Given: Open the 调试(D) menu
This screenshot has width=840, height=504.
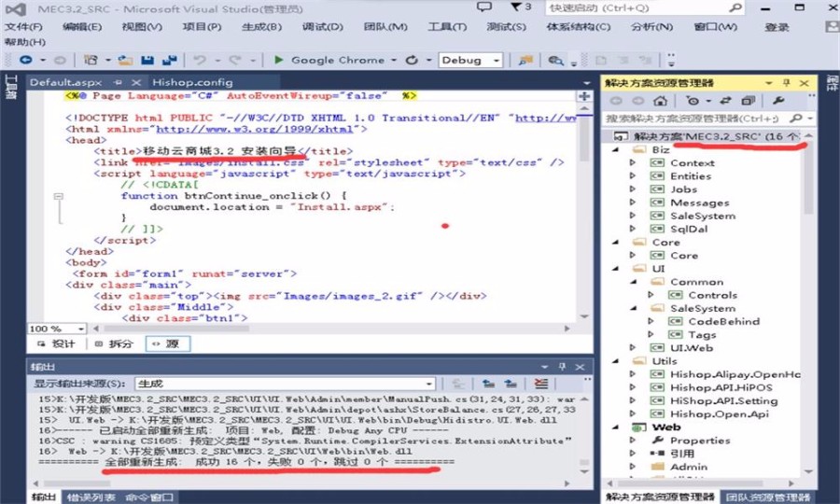Looking at the screenshot, I should 315,27.
